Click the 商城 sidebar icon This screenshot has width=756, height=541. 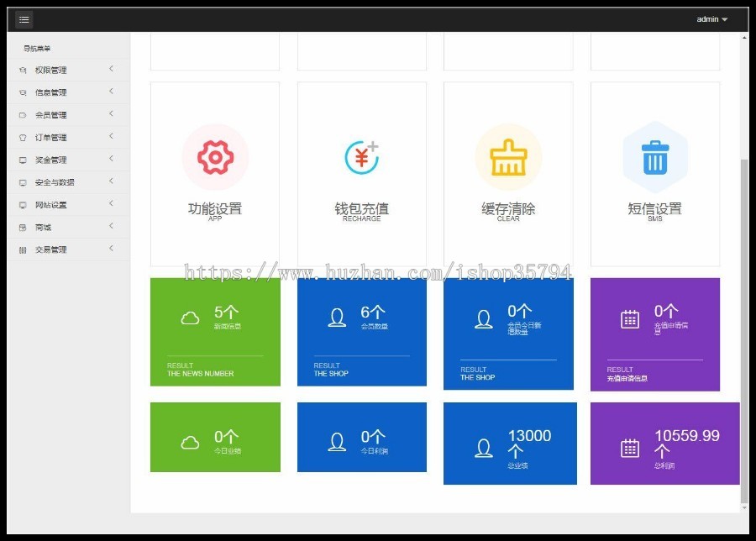pos(23,228)
